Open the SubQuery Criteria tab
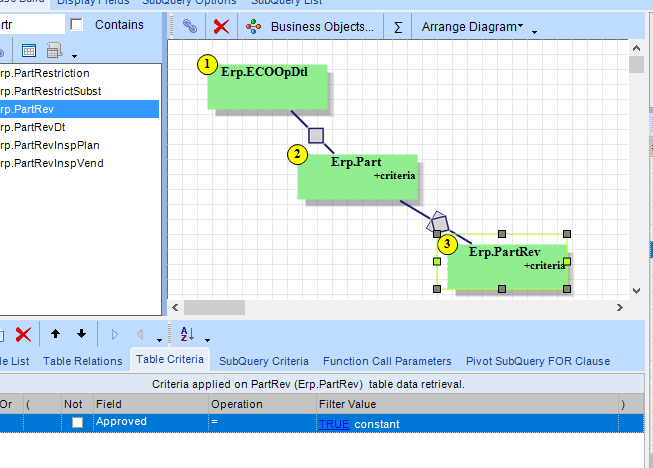This screenshot has height=468, width=653. pyautogui.click(x=264, y=361)
